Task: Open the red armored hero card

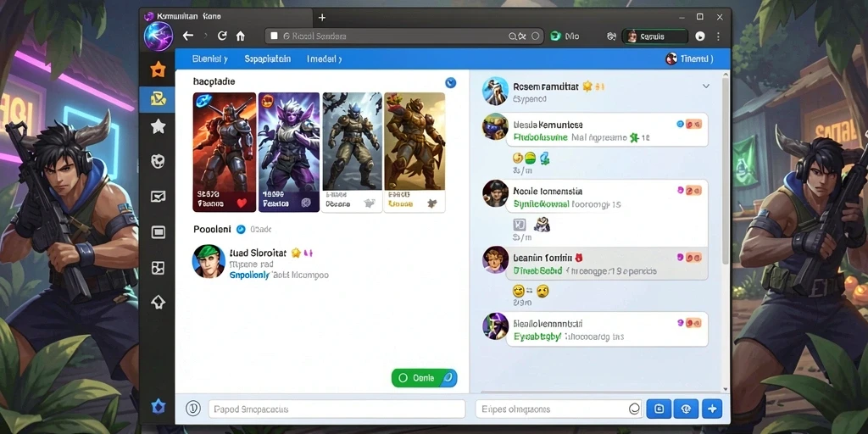Action: [224, 153]
